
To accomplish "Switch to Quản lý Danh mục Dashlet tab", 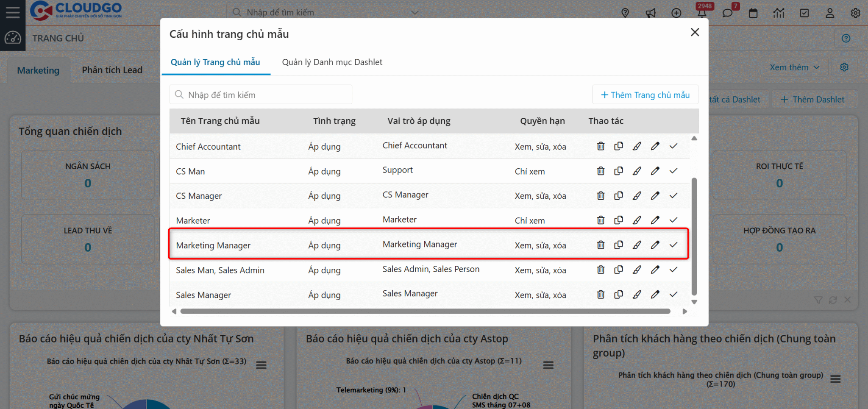I will click(332, 62).
